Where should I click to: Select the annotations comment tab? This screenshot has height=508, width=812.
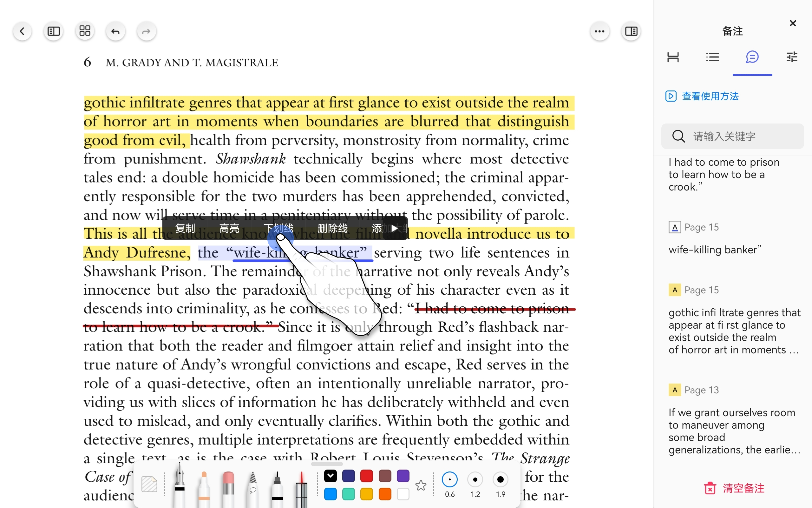click(752, 57)
